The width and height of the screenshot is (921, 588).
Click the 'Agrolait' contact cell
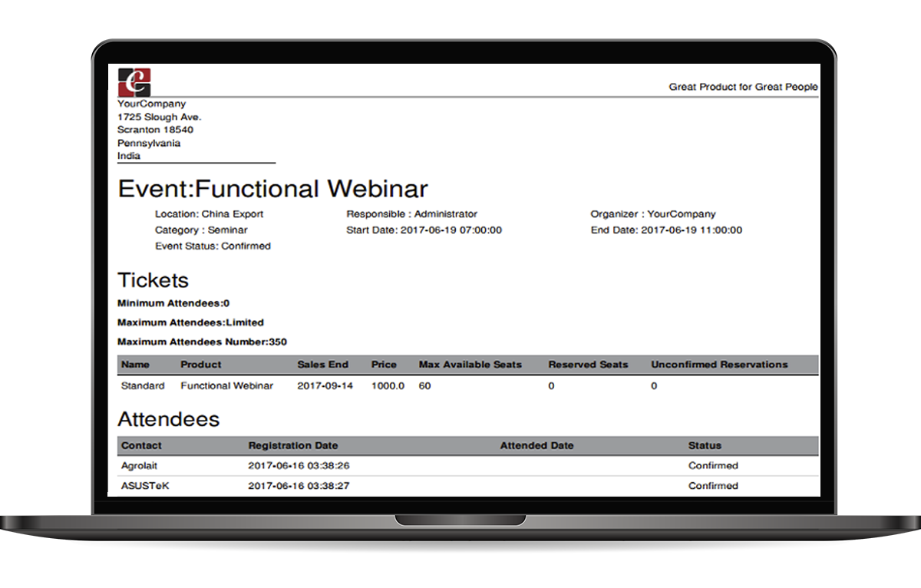click(139, 466)
